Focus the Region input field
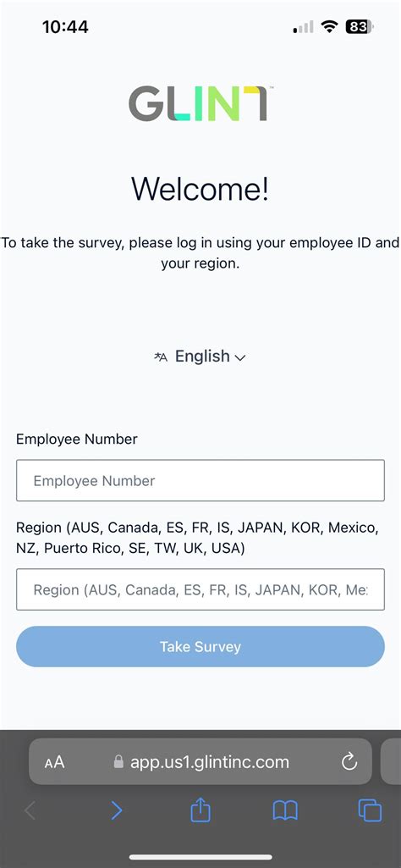This screenshot has width=401, height=868. pos(200,589)
